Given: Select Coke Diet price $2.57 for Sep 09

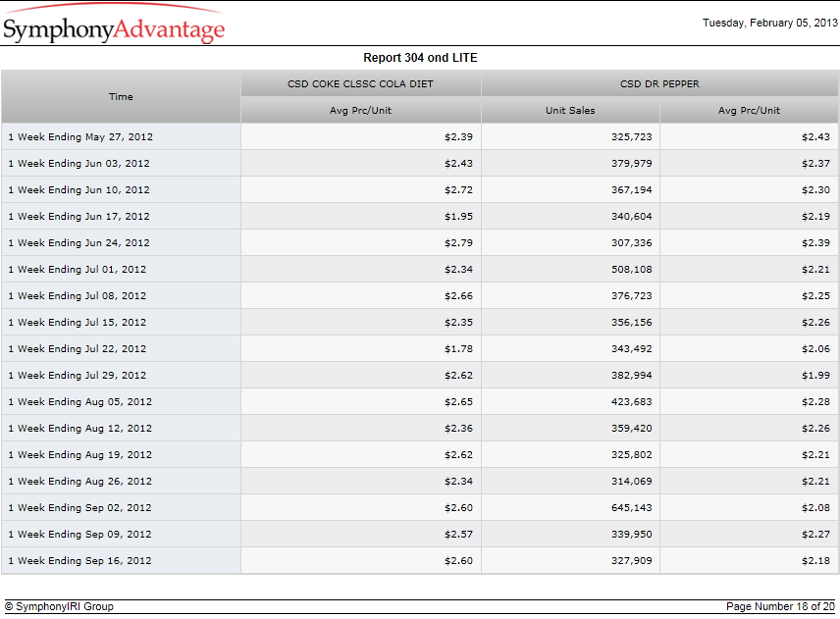Looking at the screenshot, I should [458, 535].
